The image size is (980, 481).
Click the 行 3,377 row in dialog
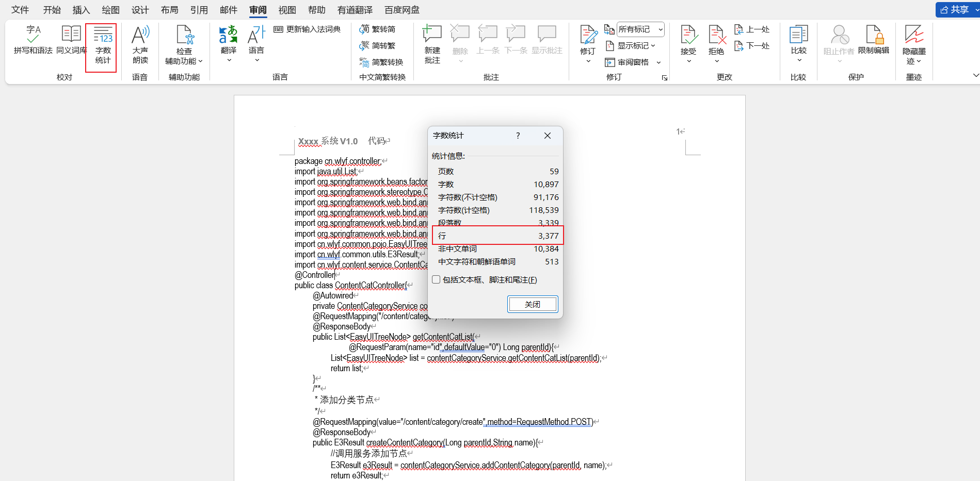coord(498,236)
